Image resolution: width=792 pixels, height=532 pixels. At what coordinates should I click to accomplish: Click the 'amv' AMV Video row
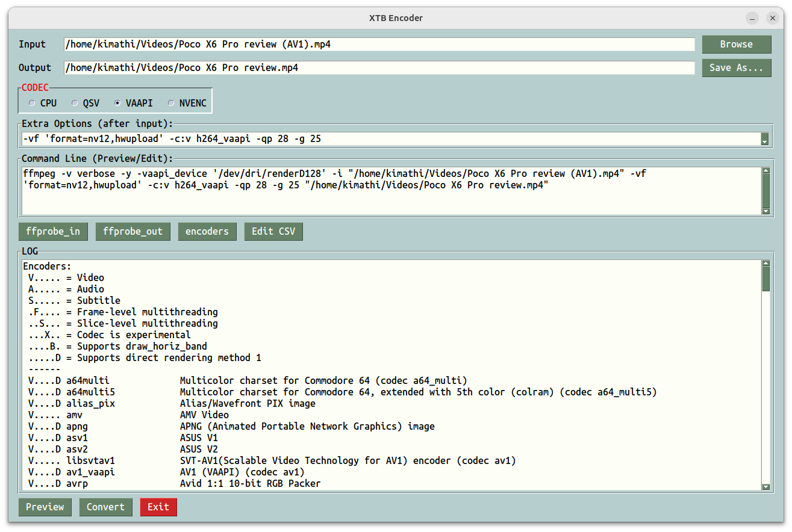tap(128, 415)
